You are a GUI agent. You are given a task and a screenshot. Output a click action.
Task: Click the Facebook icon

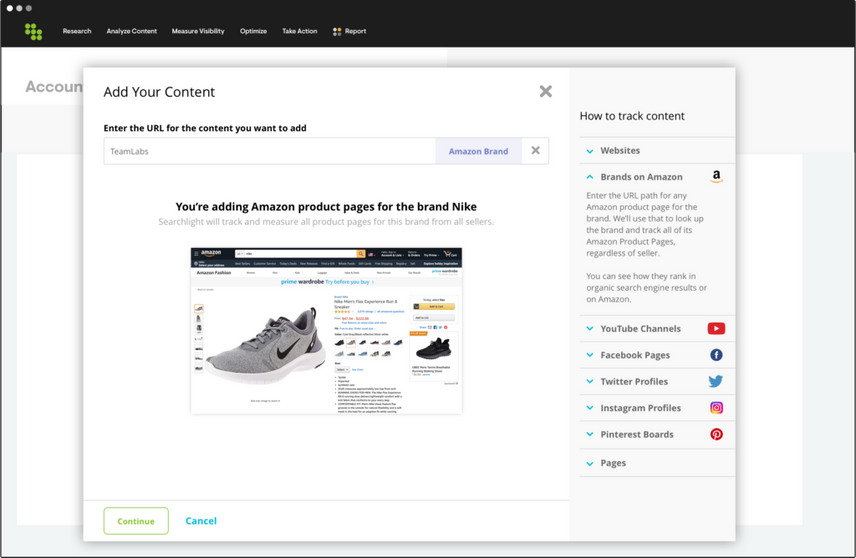pos(716,355)
